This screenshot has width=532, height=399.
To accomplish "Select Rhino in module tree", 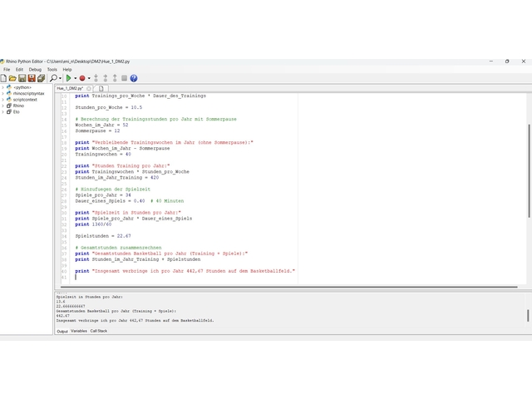I will click(x=18, y=106).
